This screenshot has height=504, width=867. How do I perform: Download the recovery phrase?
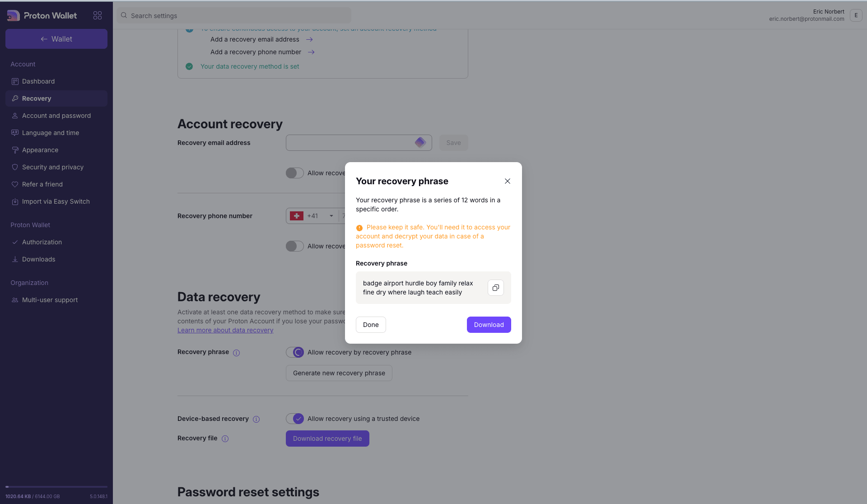click(489, 325)
